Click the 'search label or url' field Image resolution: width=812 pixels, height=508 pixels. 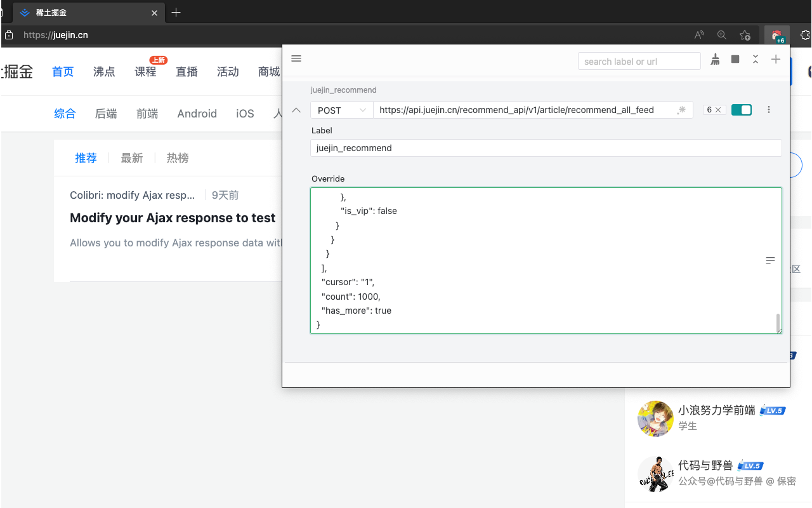tap(639, 61)
